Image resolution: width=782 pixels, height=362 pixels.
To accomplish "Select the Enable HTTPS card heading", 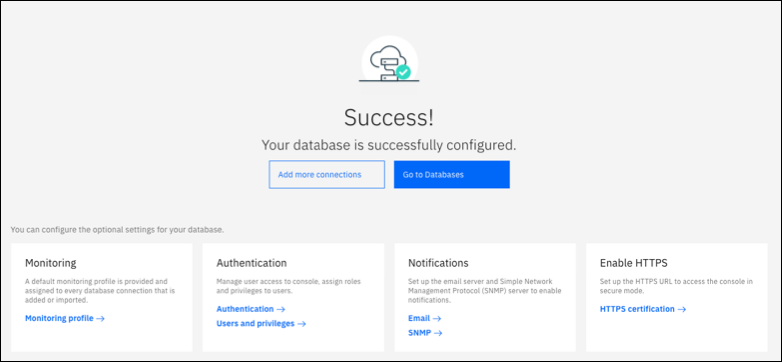I will coord(633,263).
